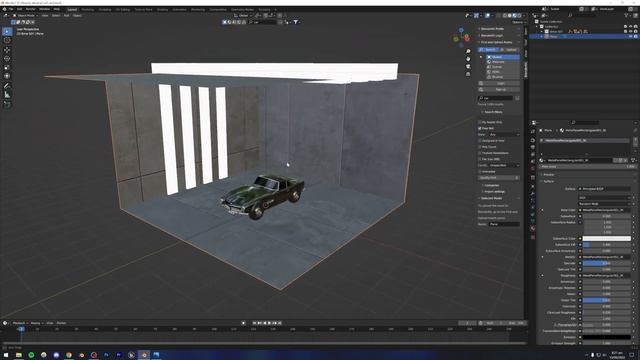Select Material asset type
Screen dimensions: 640x360
tap(502, 62)
